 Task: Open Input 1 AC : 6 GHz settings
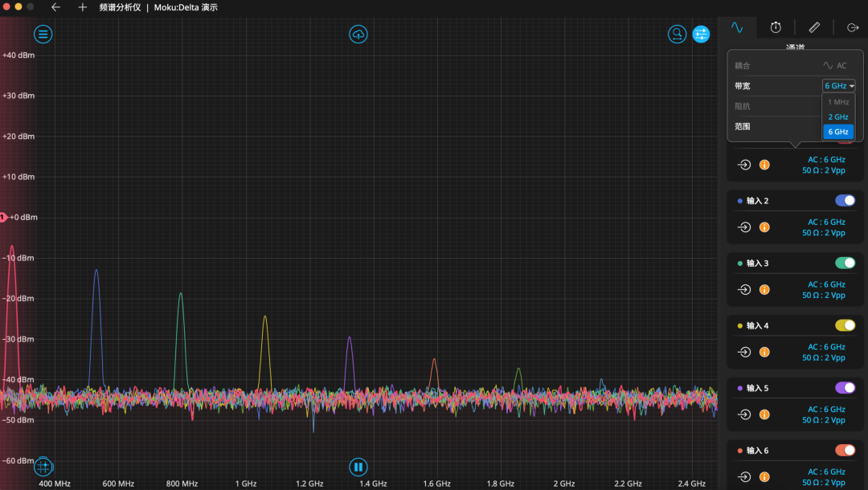(824, 165)
